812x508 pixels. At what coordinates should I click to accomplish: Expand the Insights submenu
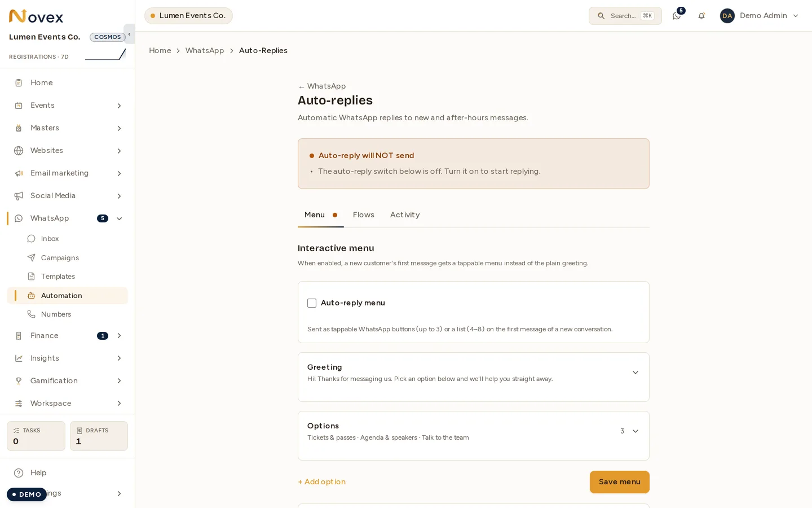click(x=119, y=358)
